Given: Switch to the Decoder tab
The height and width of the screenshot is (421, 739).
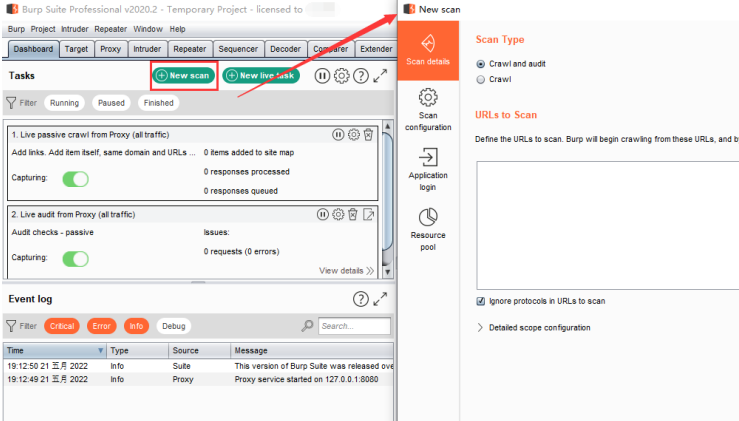Looking at the screenshot, I should click(x=285, y=49).
